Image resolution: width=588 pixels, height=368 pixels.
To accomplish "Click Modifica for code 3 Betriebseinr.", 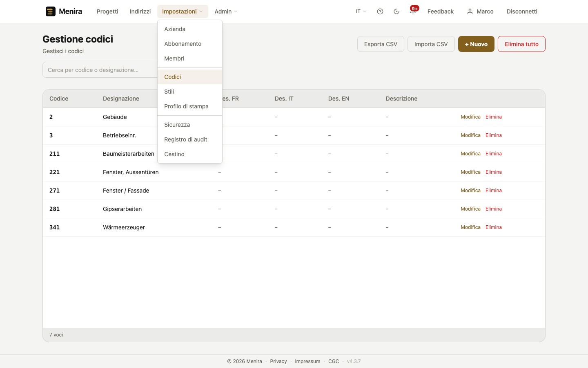I will (x=470, y=135).
